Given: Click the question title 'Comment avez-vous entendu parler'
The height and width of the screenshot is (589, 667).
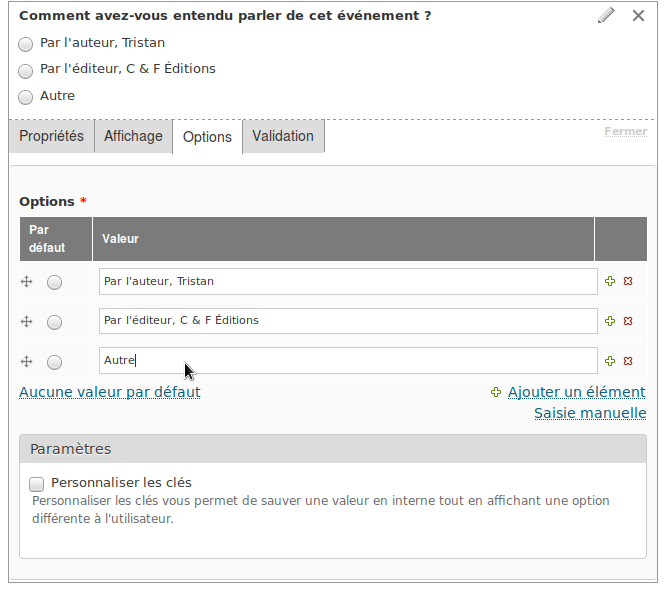Looking at the screenshot, I should pyautogui.click(x=225, y=16).
